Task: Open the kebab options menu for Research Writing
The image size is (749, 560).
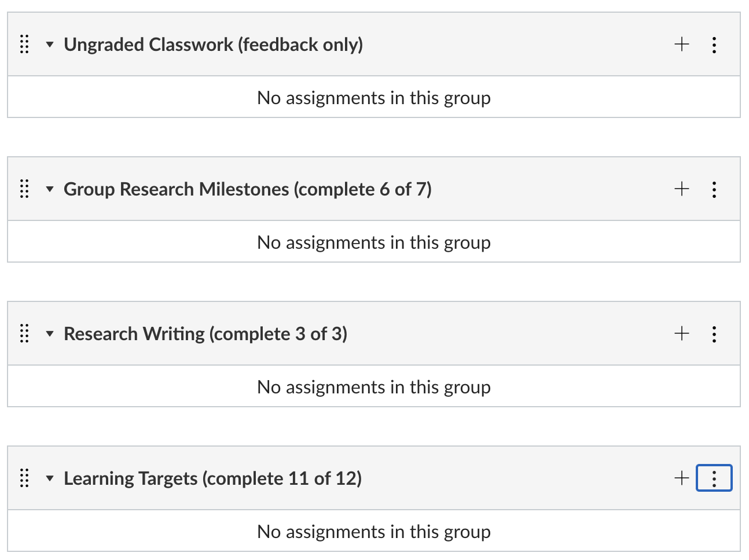Action: coord(715,334)
